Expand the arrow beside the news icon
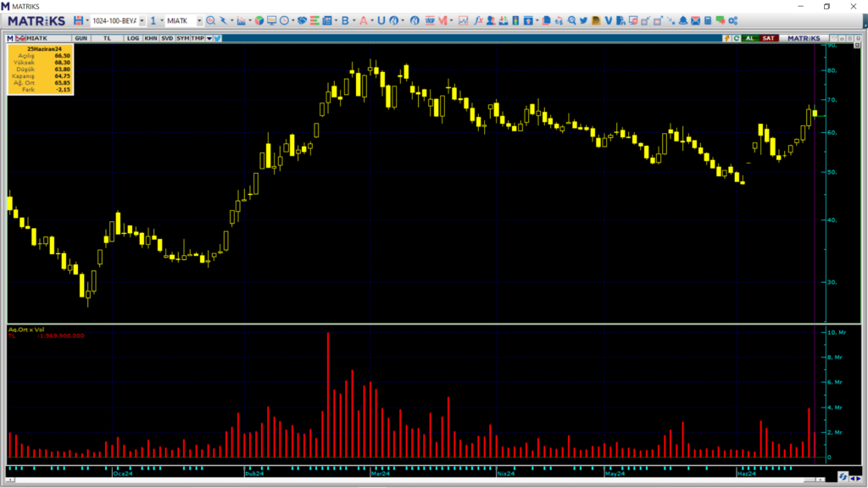The width and height of the screenshot is (868, 488). [x=336, y=21]
